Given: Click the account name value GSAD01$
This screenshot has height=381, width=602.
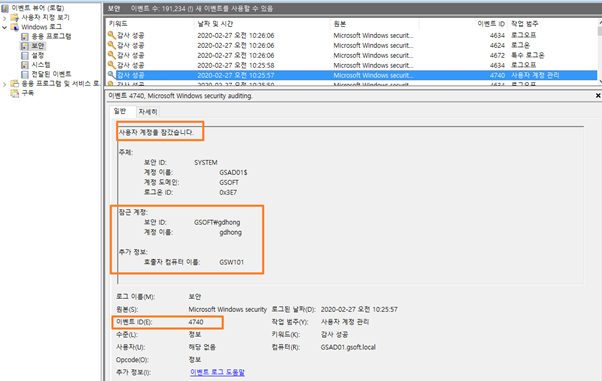Looking at the screenshot, I should pyautogui.click(x=233, y=172).
